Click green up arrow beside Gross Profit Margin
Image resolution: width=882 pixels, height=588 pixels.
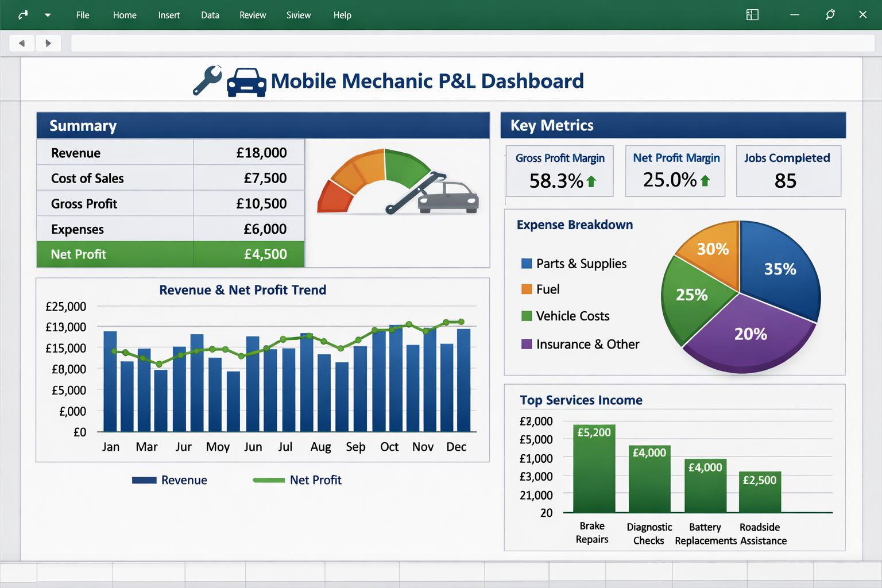[x=591, y=181]
